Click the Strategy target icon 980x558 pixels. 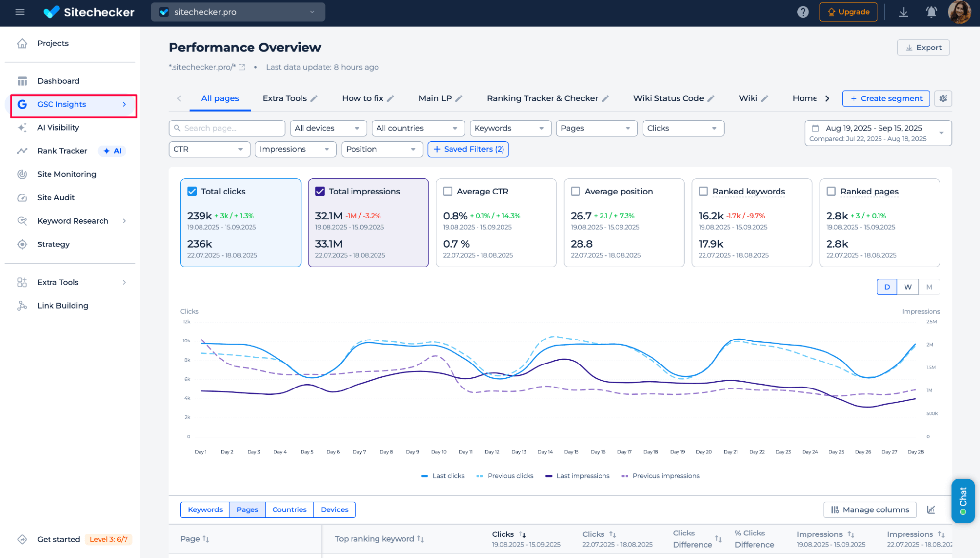[22, 244]
